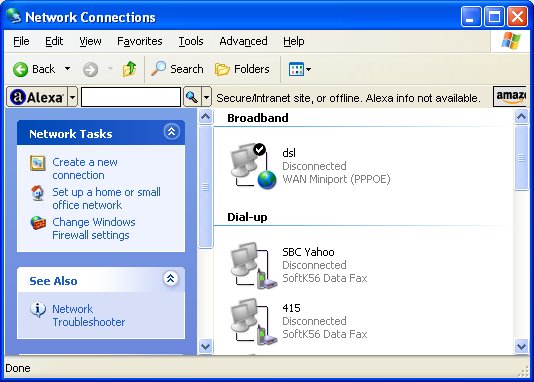The width and height of the screenshot is (534, 382).
Task: Open the Advanced menu
Action: [x=243, y=41]
